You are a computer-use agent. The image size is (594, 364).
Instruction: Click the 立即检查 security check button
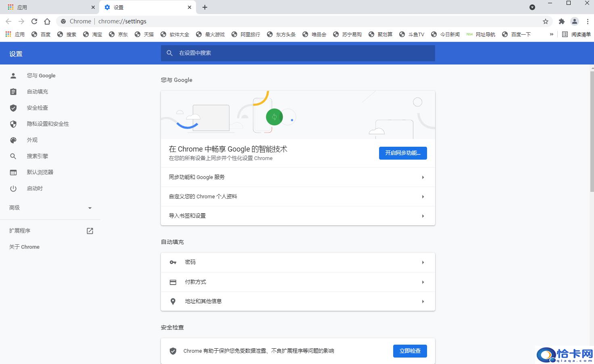coord(410,351)
